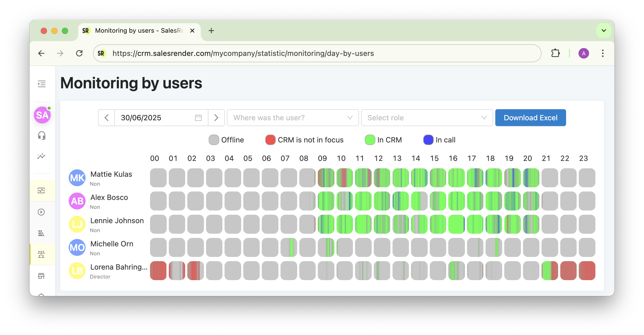Screen dimensions: 644x335
Task: Click Lorena Bahringer hour 00 block
Action: pos(158,271)
